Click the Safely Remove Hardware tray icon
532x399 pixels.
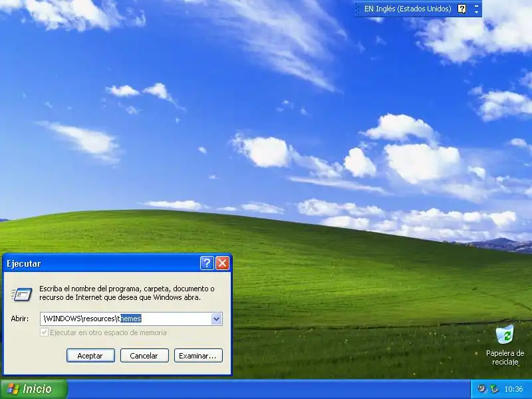pos(494,388)
